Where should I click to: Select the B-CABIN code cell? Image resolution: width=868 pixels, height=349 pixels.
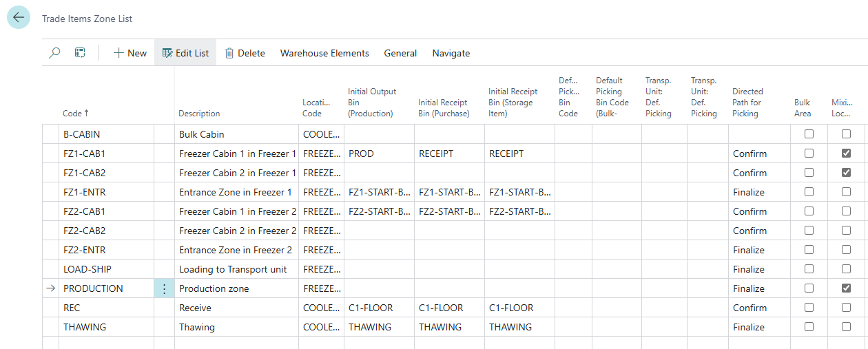[x=107, y=134]
